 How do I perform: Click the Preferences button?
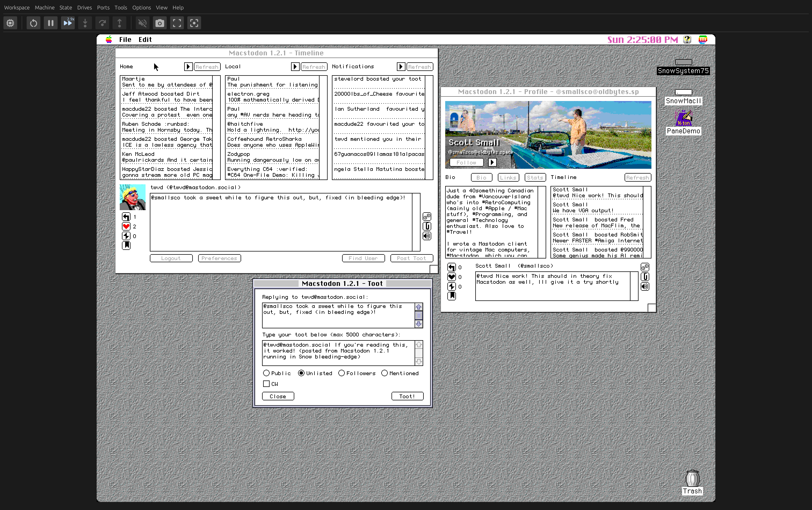coord(219,258)
